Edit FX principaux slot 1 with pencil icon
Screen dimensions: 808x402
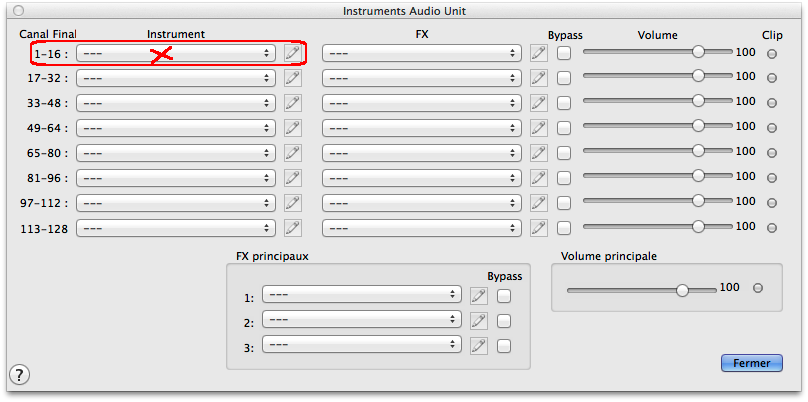click(x=479, y=296)
